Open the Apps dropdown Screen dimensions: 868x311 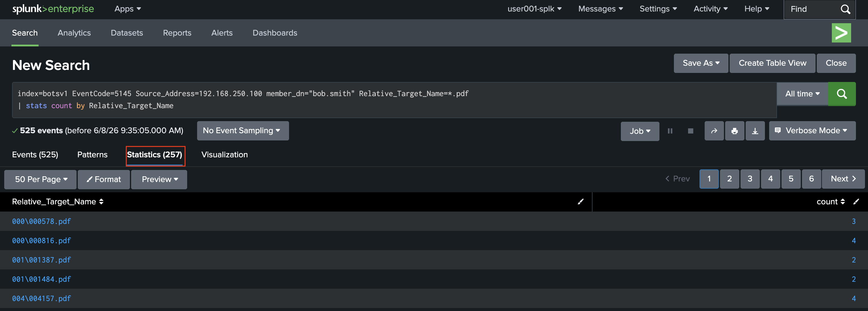click(127, 9)
